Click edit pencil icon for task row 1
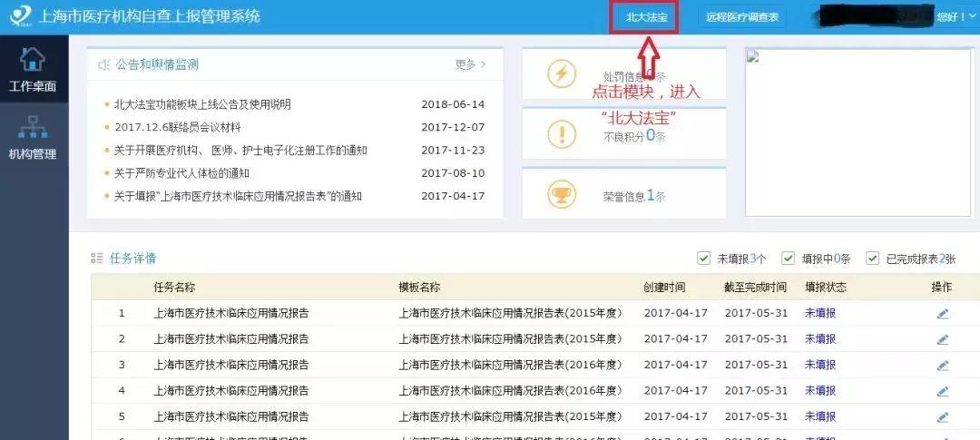 coord(942,314)
